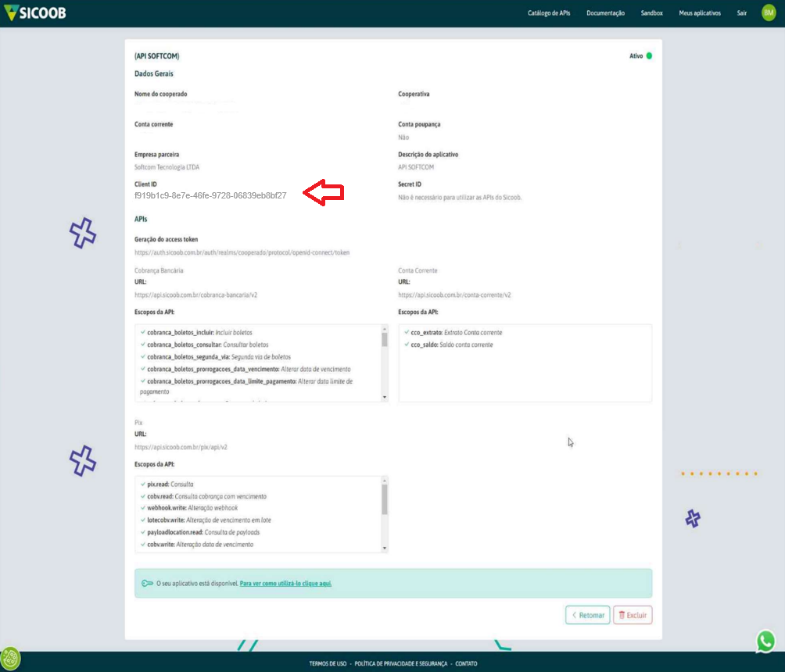
Task: Follow the 'Para ver como utilizá-lo clique aqui' link
Action: point(285,583)
